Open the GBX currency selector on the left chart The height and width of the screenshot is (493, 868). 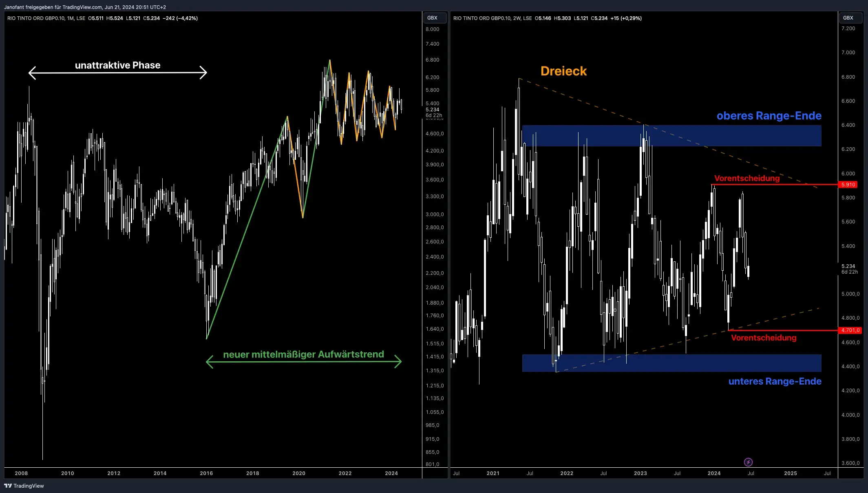pyautogui.click(x=434, y=18)
